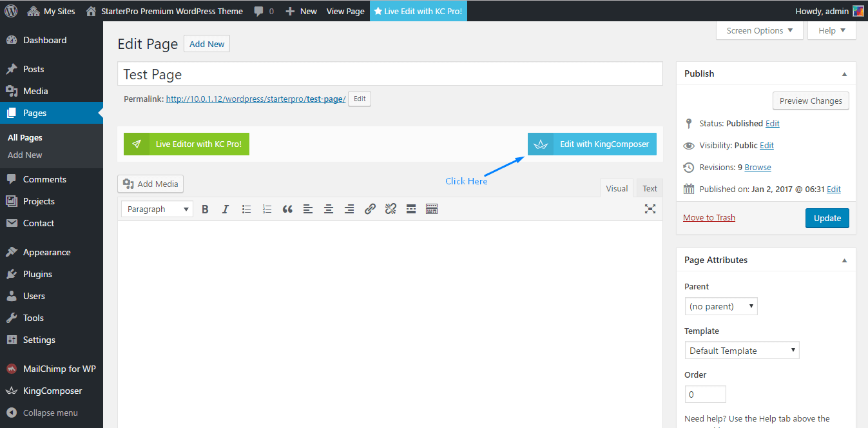The image size is (868, 428).
Task: Collapse the Page Attributes panel
Action: (844, 260)
